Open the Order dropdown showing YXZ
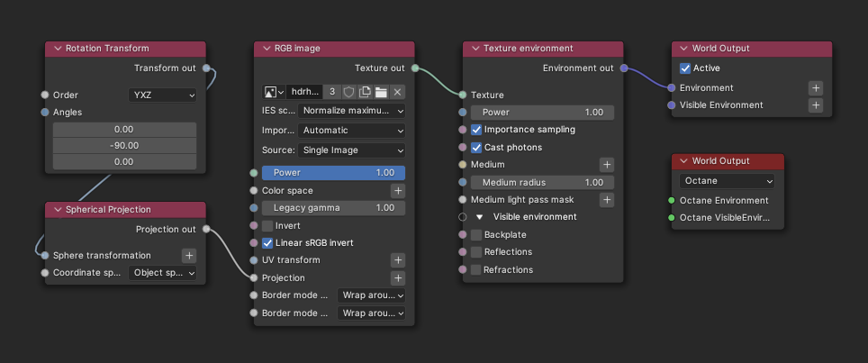Image resolution: width=868 pixels, height=363 pixels. tap(163, 95)
